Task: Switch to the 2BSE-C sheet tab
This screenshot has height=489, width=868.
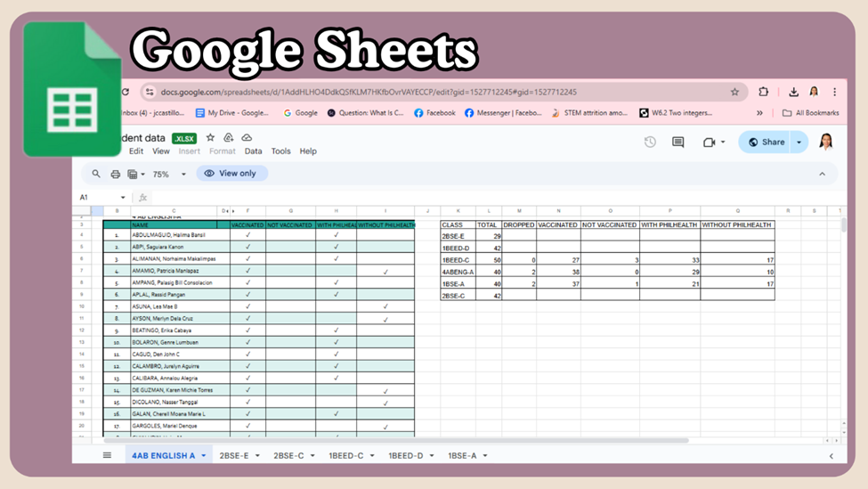Action: (x=288, y=456)
